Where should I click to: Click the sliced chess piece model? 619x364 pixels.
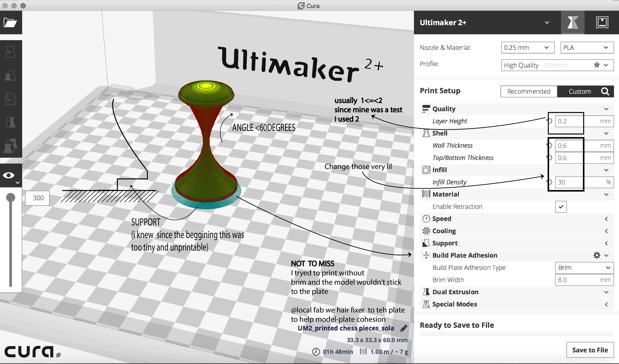click(206, 145)
